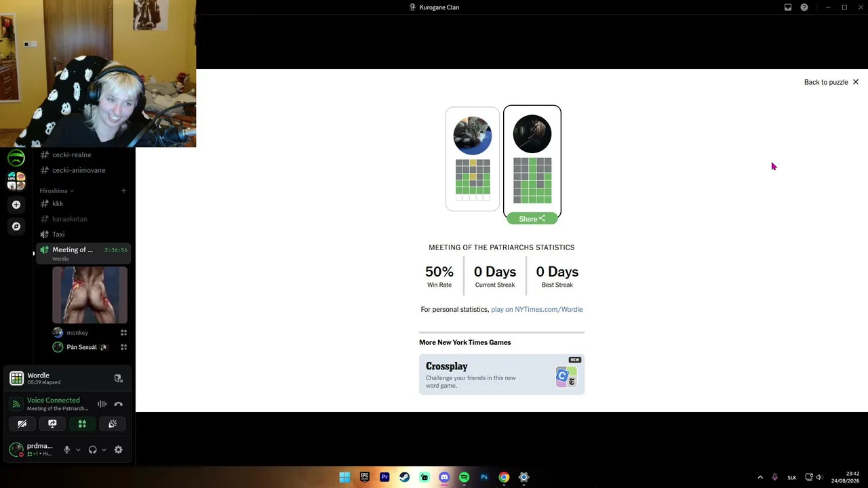868x488 pixels.
Task: Share the Wordle result
Action: point(532,218)
